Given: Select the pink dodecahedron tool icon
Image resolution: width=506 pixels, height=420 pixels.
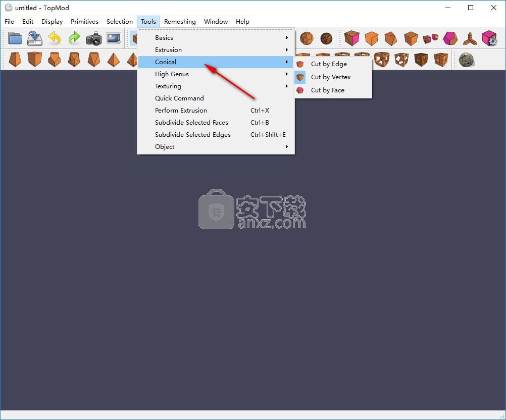Looking at the screenshot, I should pos(450,38).
